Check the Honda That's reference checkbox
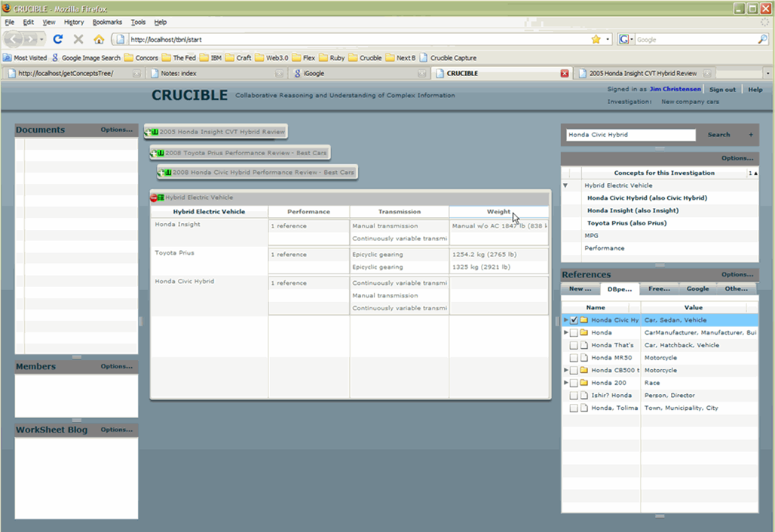This screenshot has width=775, height=532. click(574, 345)
